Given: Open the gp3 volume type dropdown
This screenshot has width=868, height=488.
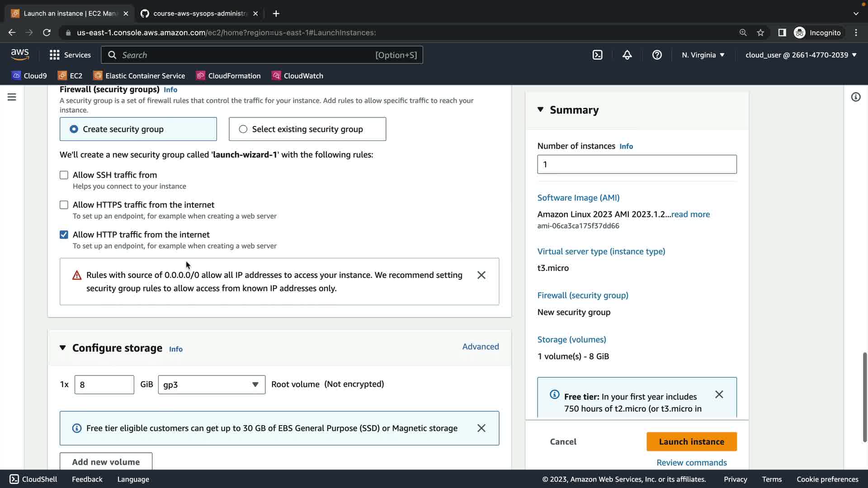Looking at the screenshot, I should click(x=211, y=385).
